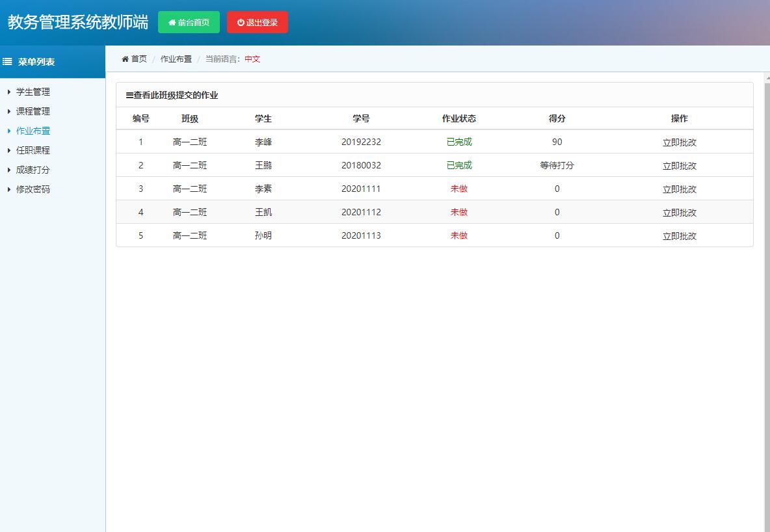Expand the 成绩打分 sidebar menu
The width and height of the screenshot is (770, 532).
(x=32, y=170)
